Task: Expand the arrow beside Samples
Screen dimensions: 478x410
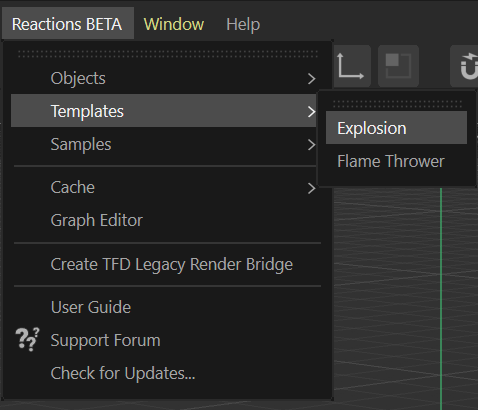Action: click(x=311, y=145)
